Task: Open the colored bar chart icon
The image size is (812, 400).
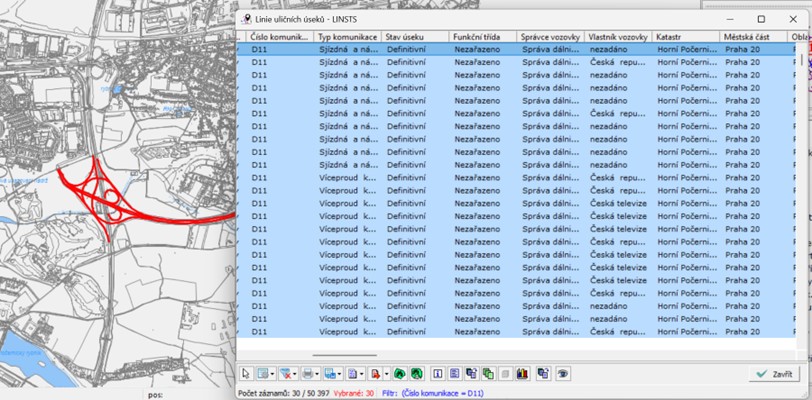Action: click(x=521, y=373)
